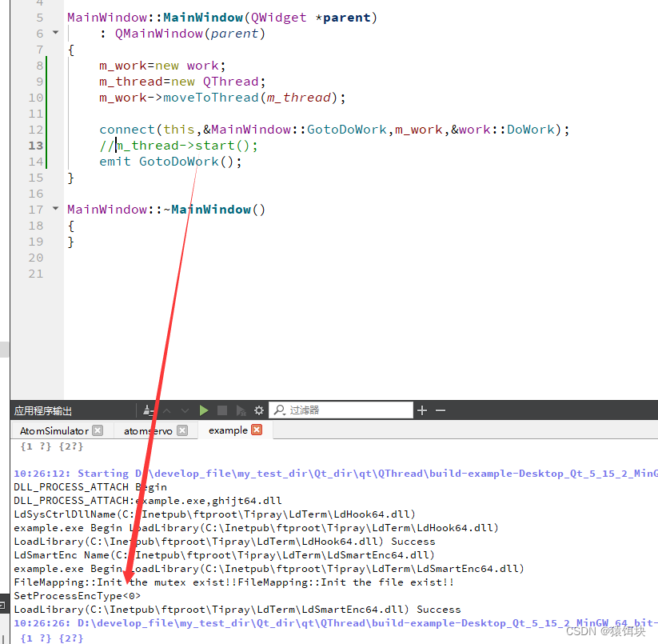Open filter options from magnifier dropdown arrow
Viewport: 658px width, 644px height.
[285, 414]
